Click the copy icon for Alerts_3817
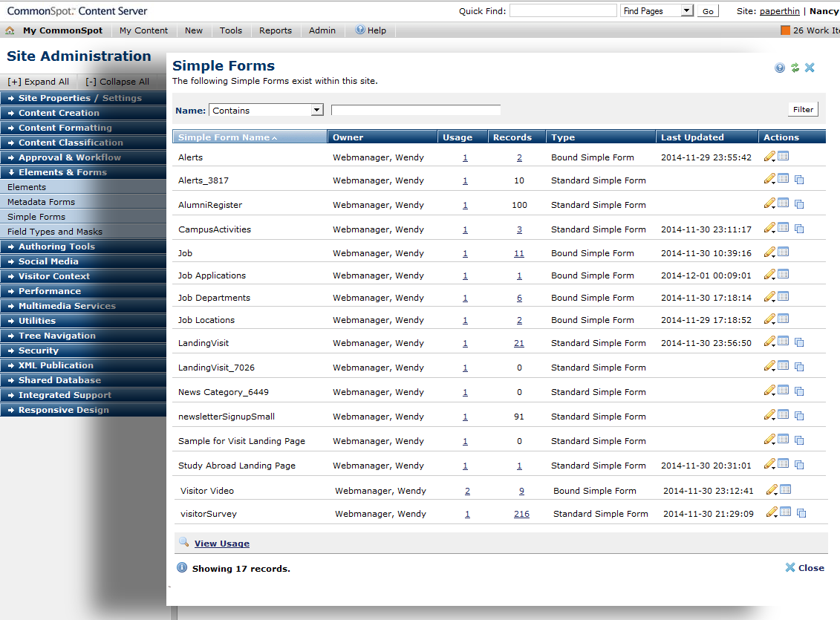The height and width of the screenshot is (620, 840). [x=799, y=180]
